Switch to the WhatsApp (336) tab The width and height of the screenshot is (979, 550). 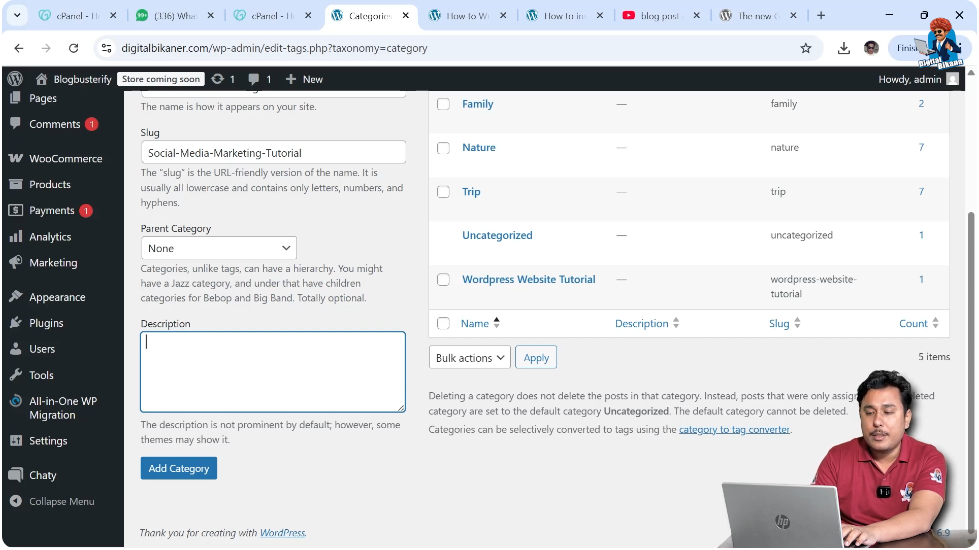point(175,16)
